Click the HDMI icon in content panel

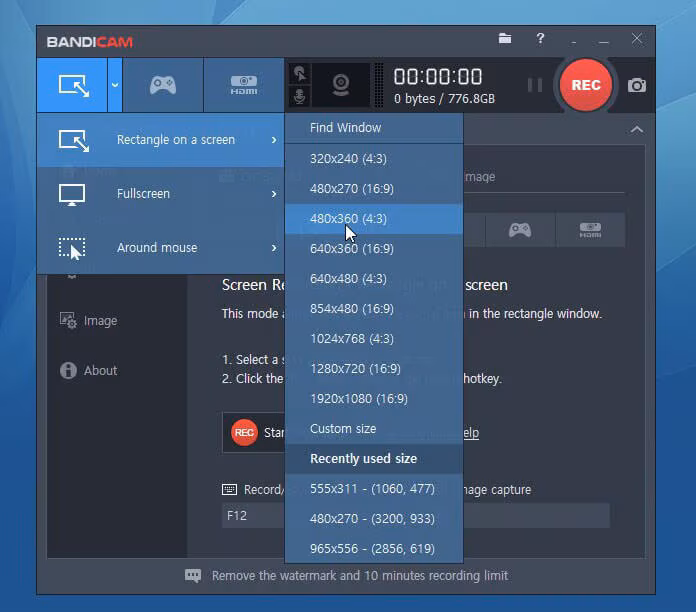point(590,230)
